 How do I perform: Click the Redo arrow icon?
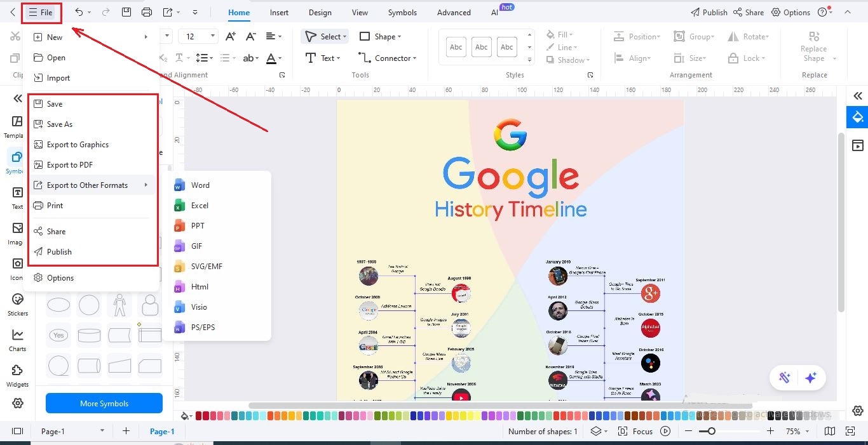105,12
